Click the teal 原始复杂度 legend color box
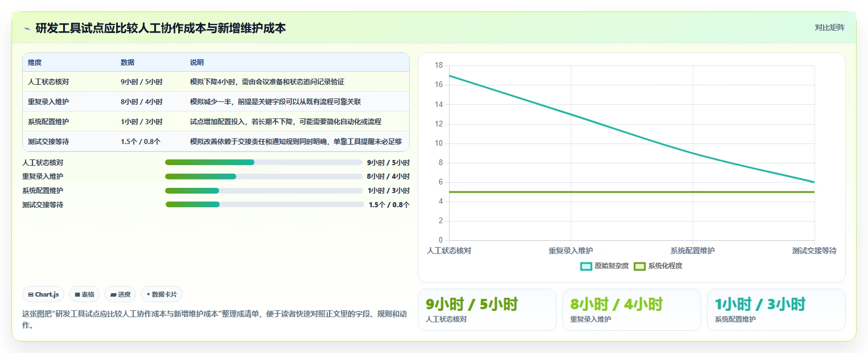Viewport: 868px width, 353px height. click(586, 266)
